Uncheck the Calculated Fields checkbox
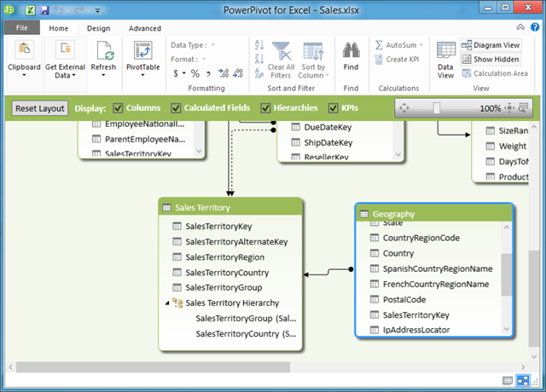 coord(176,108)
